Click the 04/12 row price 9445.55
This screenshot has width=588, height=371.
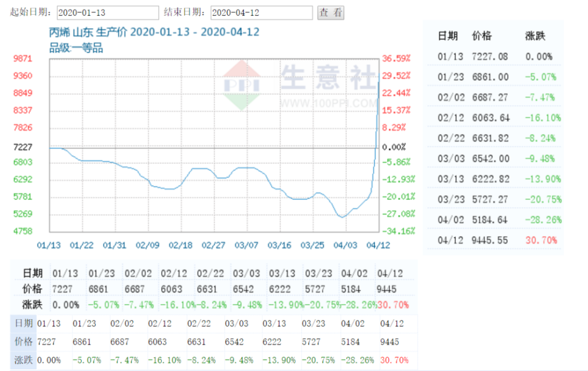point(490,240)
